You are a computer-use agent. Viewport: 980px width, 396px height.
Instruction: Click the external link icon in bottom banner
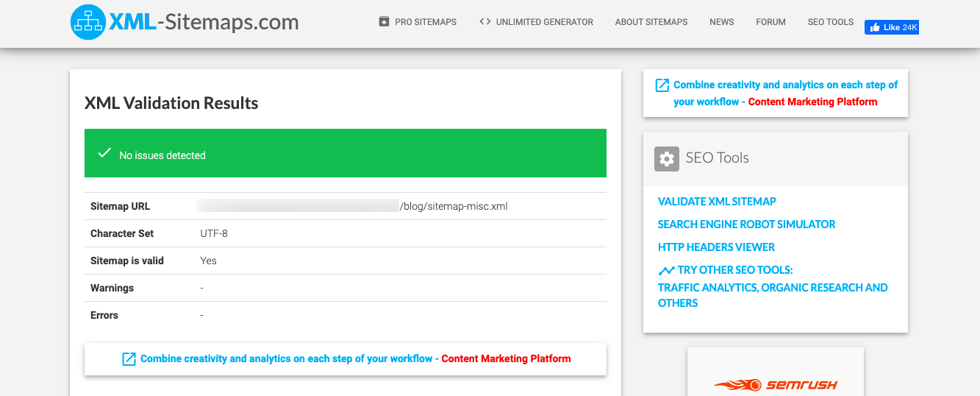[x=129, y=359]
